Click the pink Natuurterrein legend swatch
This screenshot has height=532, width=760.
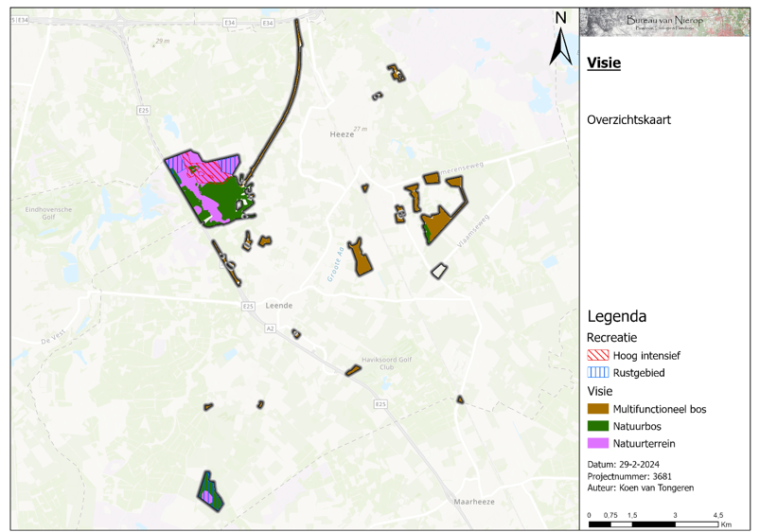(x=598, y=443)
